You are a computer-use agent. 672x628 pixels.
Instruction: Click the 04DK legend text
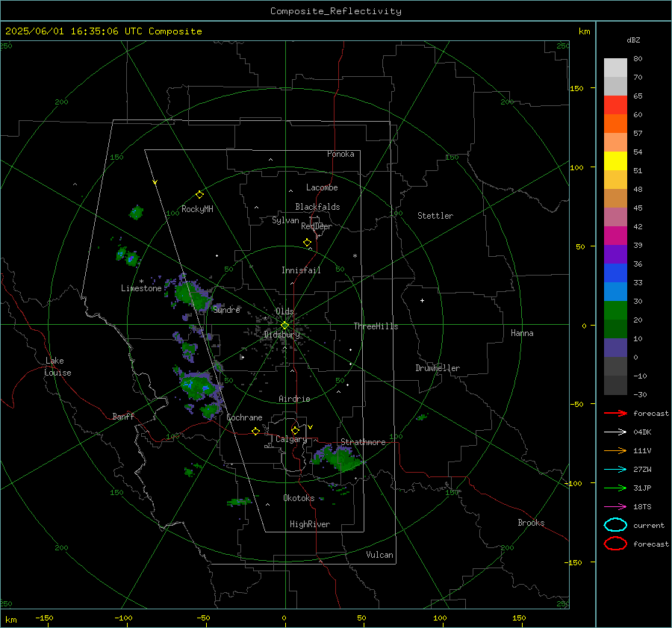pos(642,432)
